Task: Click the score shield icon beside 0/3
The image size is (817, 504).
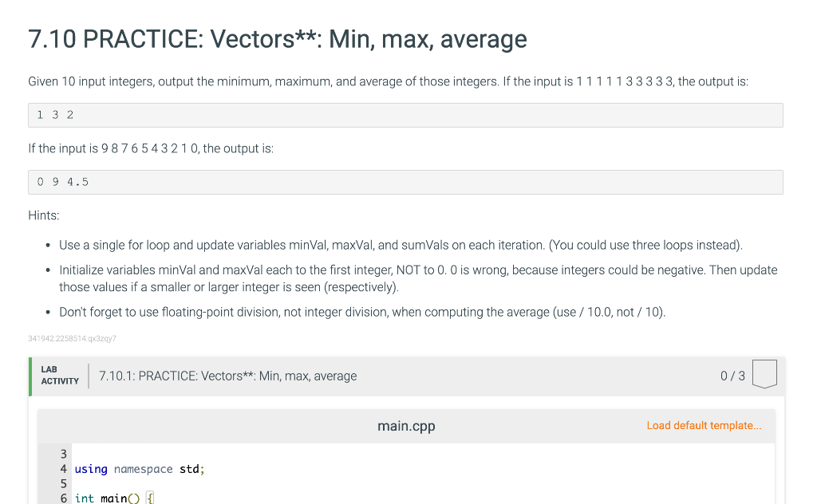Action: point(764,375)
